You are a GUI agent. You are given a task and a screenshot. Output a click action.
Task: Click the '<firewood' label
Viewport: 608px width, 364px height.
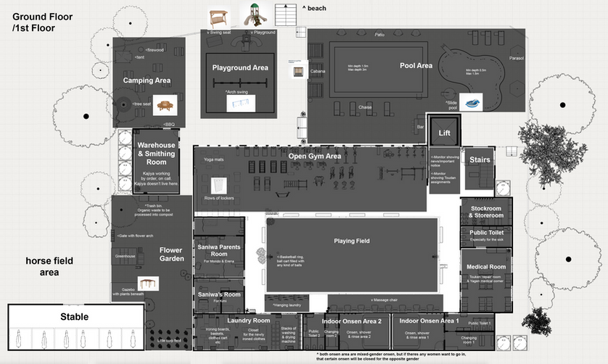point(155,49)
